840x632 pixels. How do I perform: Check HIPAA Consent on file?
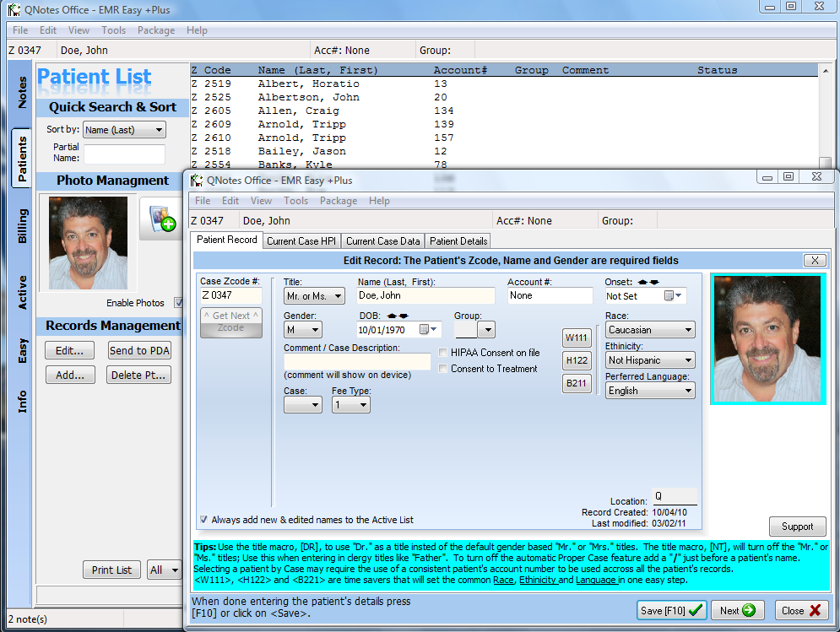coord(443,353)
